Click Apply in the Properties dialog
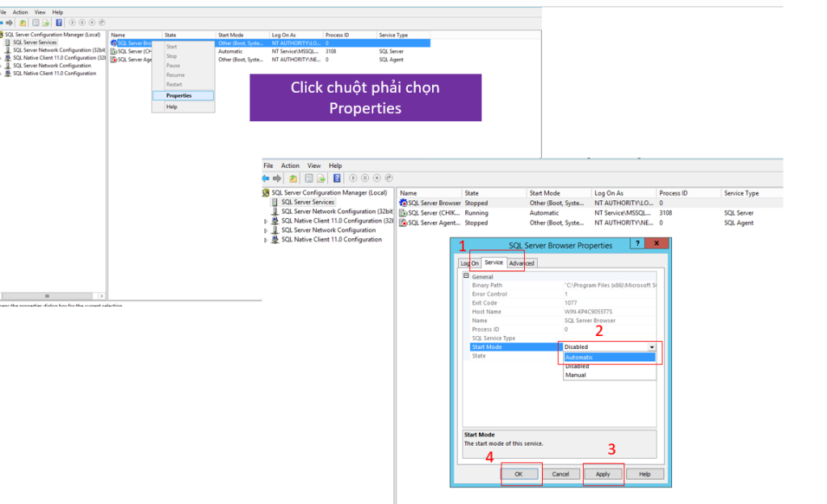 (602, 474)
